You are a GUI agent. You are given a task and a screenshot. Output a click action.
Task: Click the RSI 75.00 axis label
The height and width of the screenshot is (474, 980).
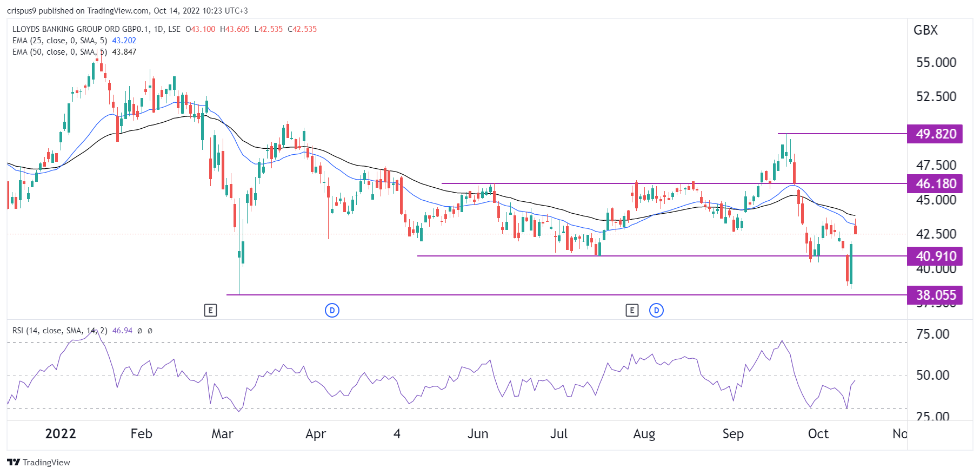pyautogui.click(x=933, y=334)
